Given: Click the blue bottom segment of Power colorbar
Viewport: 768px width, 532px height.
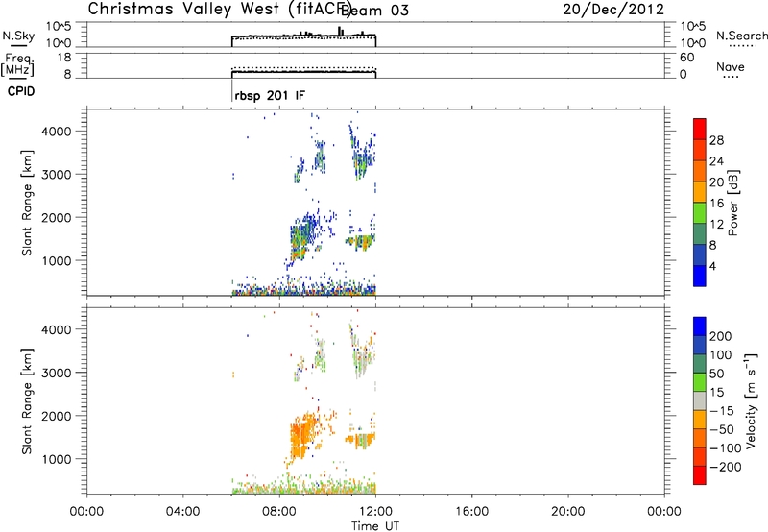Looking at the screenshot, I should (x=700, y=276).
